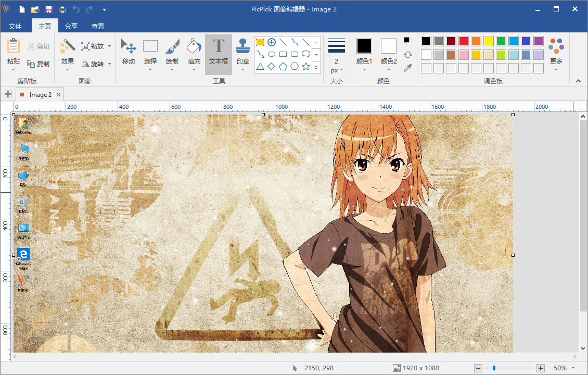Click the New image icon in title bar
This screenshot has height=375, width=588.
22,9
